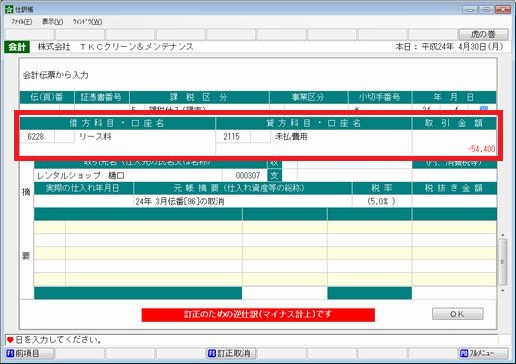
Task: Close the 仕訳帳 window
Action: pos(503,9)
